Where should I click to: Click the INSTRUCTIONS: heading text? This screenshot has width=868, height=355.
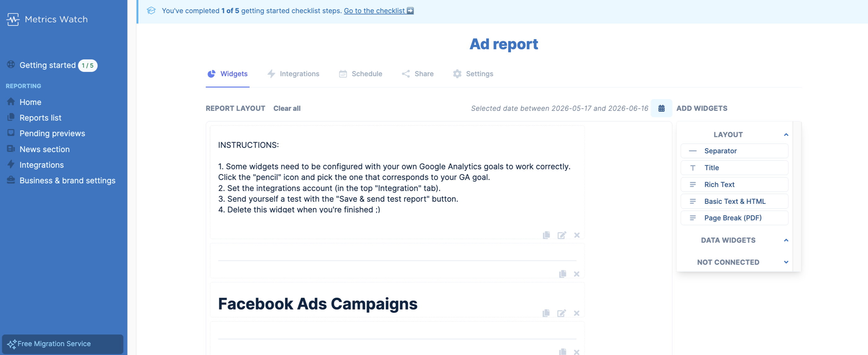tap(248, 145)
